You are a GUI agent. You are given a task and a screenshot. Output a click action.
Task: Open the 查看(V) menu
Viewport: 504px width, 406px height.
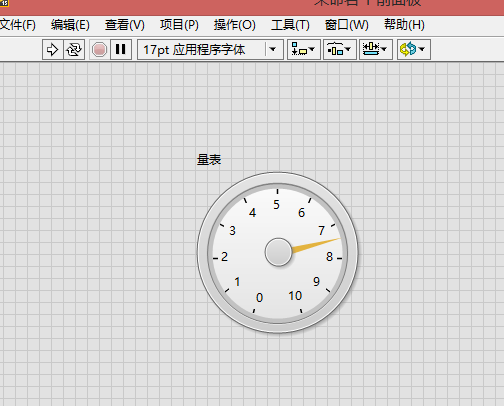(x=125, y=25)
